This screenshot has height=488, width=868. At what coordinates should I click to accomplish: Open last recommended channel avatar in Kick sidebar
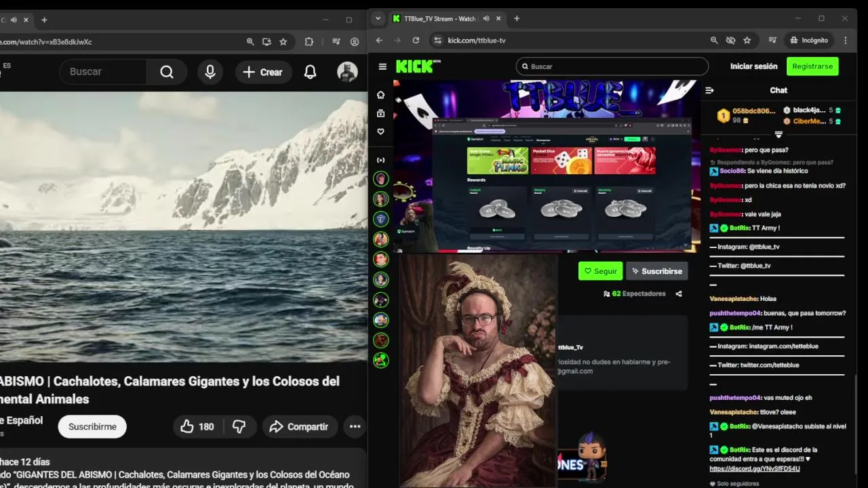(x=381, y=360)
